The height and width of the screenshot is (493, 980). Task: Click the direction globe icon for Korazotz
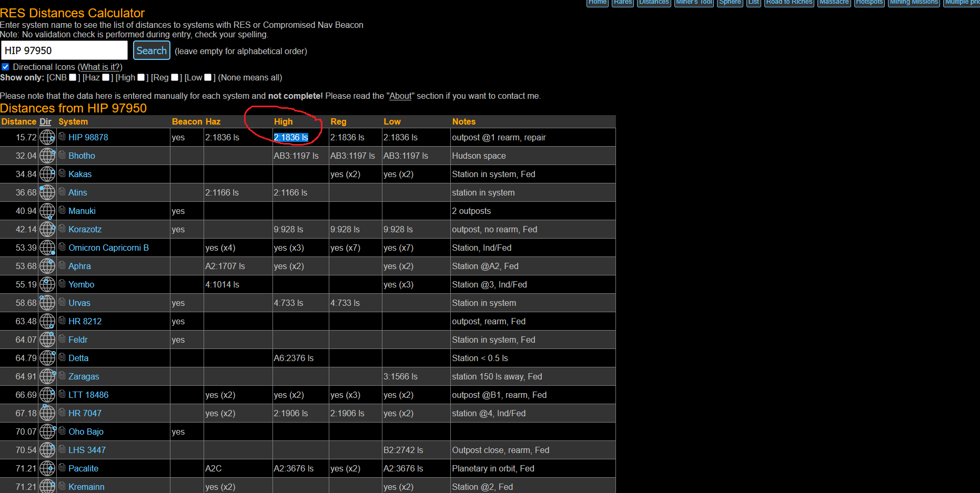[47, 229]
